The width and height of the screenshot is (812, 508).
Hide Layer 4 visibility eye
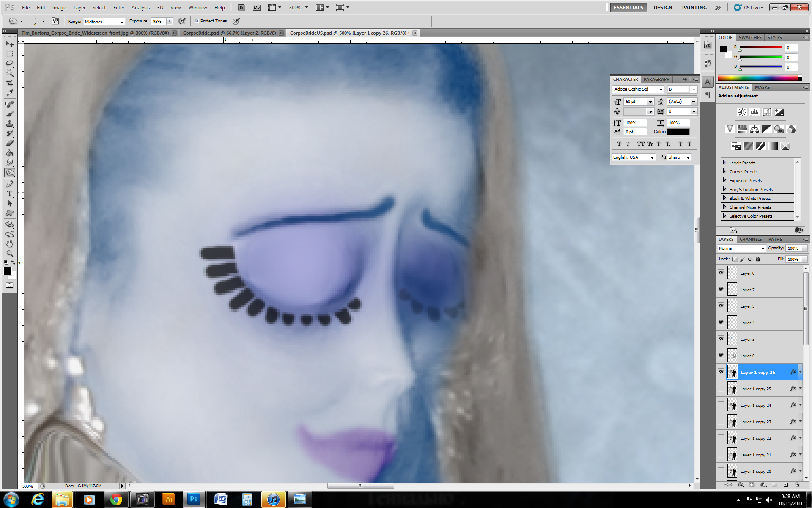(721, 322)
